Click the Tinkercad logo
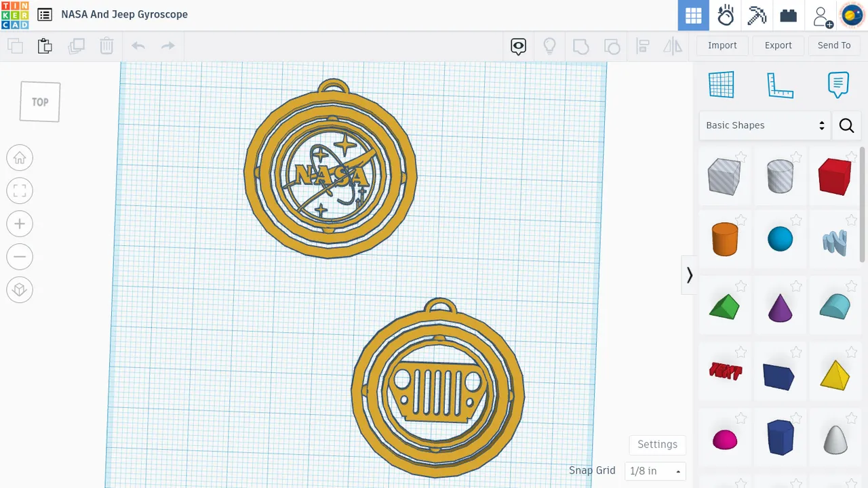This screenshot has height=488, width=868. (x=15, y=15)
